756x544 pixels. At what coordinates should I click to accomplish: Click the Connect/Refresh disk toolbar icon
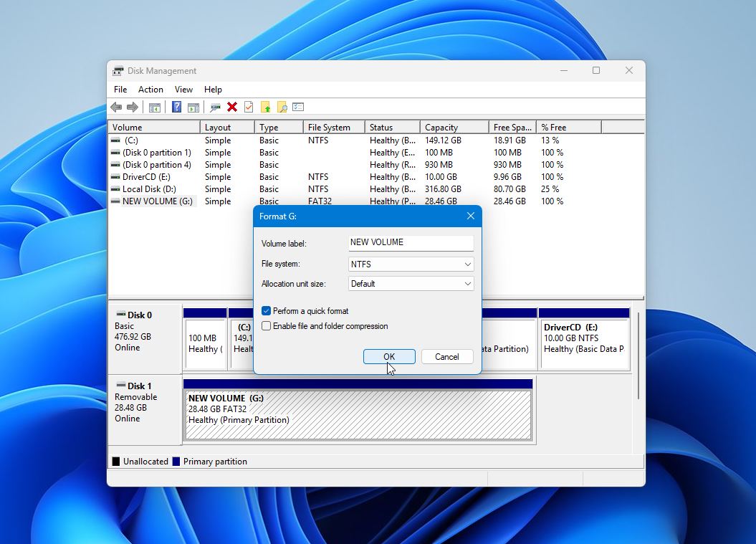(x=215, y=107)
